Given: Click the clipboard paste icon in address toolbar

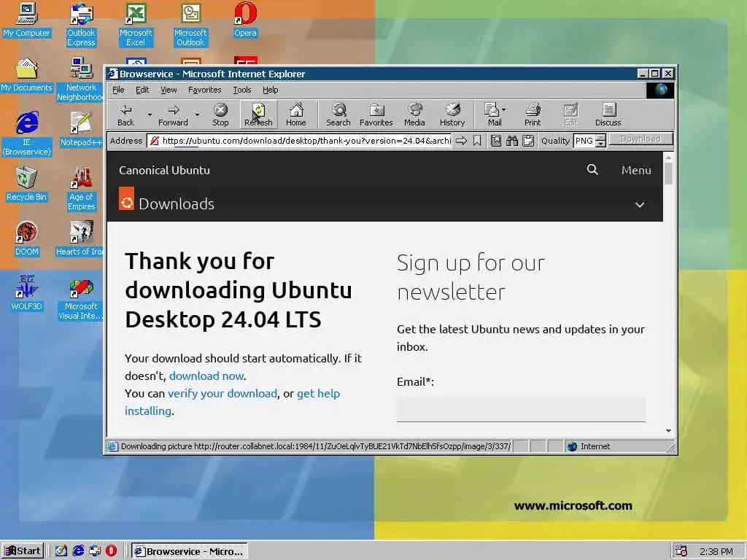Looking at the screenshot, I should (x=528, y=141).
